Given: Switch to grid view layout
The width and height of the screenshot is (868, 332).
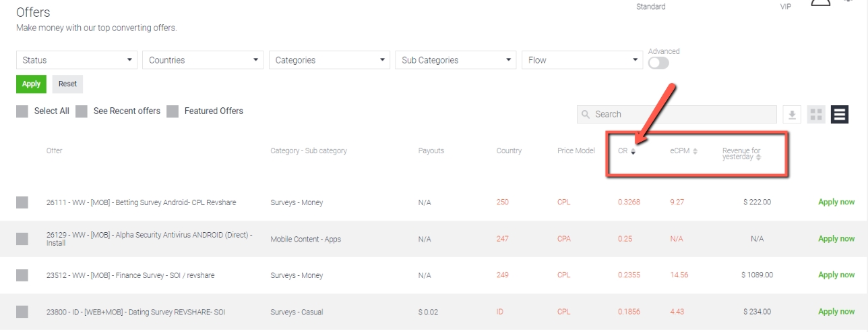Looking at the screenshot, I should click(816, 115).
